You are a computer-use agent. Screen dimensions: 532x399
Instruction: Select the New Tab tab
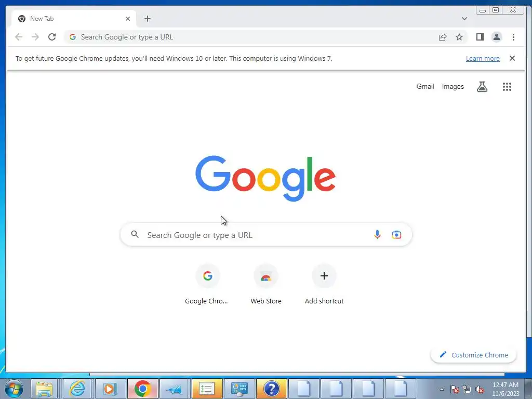74,19
